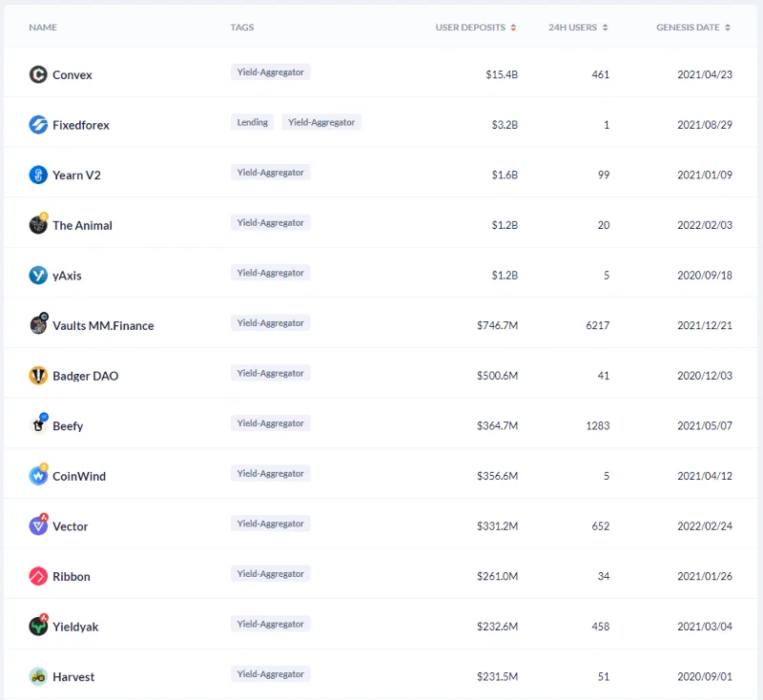This screenshot has height=700, width=763.
Task: Click the Vaults MM.Finance logo icon
Action: pyautogui.click(x=38, y=324)
